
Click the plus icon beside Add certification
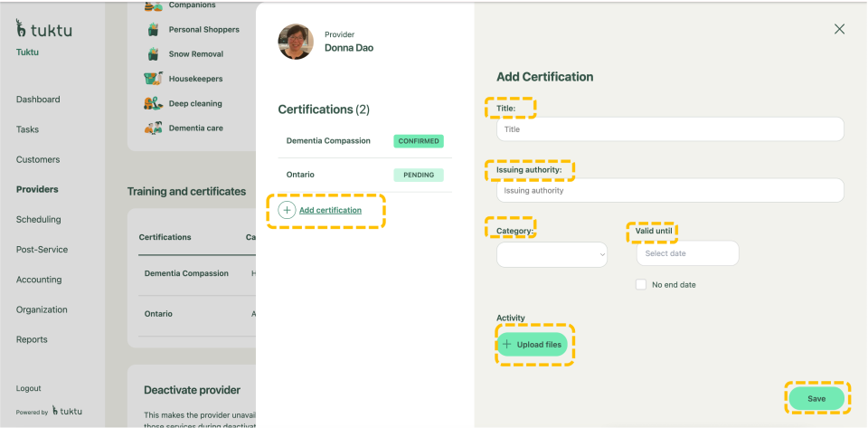[287, 210]
